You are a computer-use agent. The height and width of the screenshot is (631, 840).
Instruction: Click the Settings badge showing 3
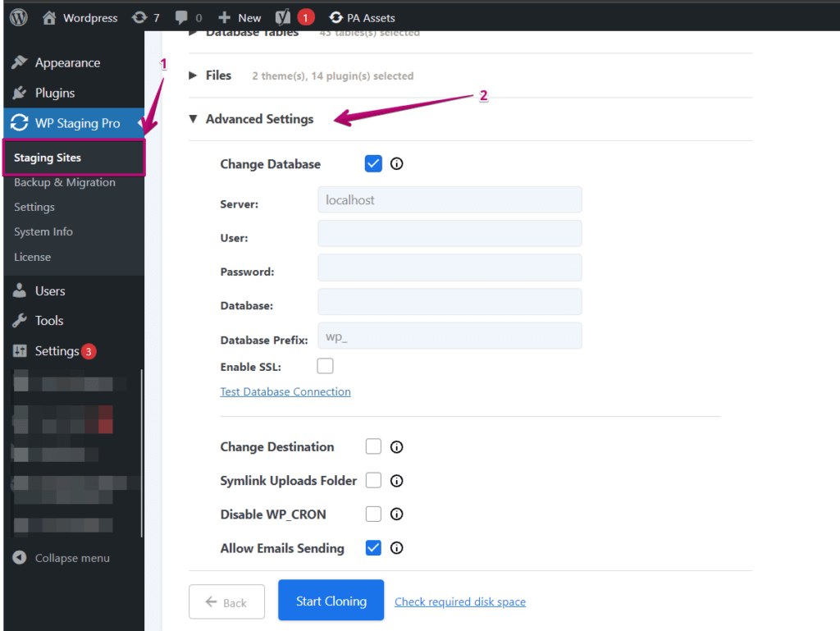(x=89, y=351)
